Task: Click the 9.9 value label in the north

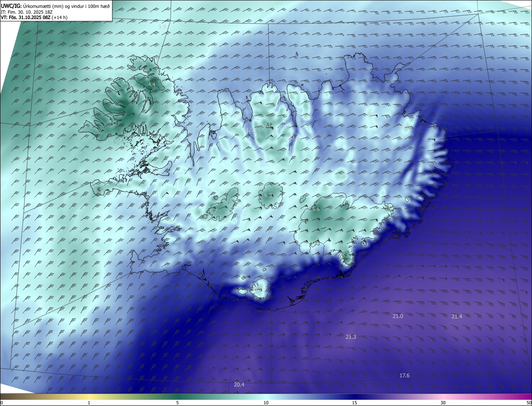Action: 162,27
